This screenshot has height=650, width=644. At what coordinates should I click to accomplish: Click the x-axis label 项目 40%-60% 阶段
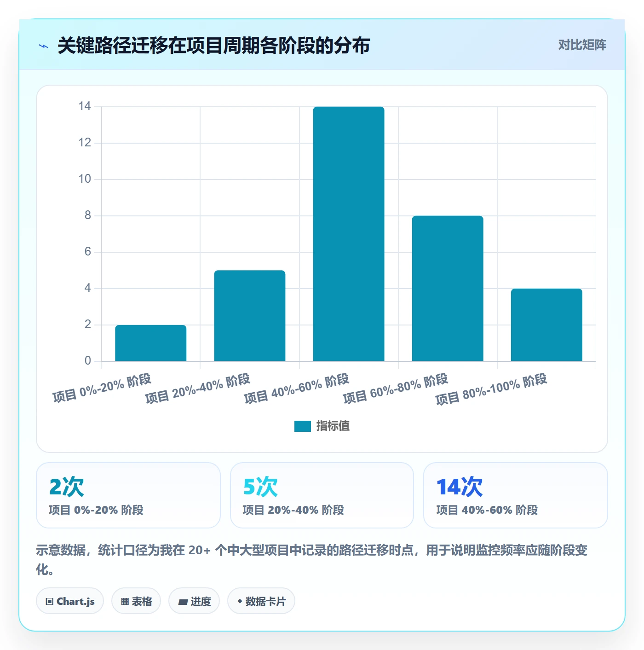pos(297,389)
